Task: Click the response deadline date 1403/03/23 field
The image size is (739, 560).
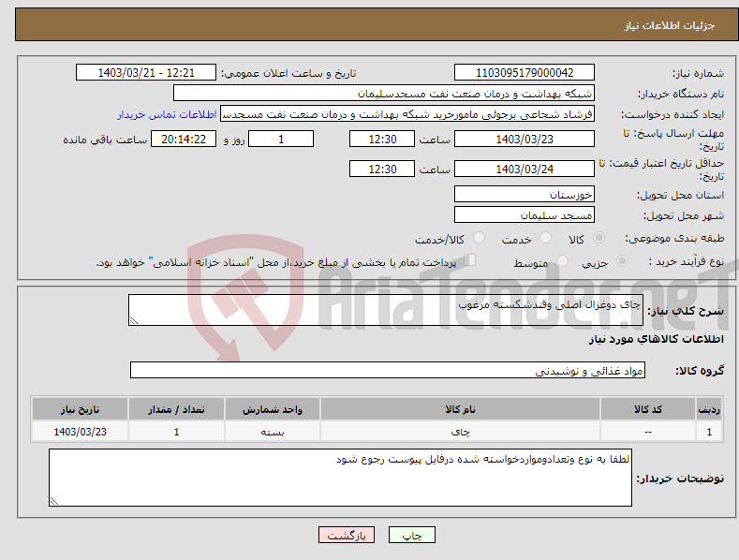Action: pos(525,139)
